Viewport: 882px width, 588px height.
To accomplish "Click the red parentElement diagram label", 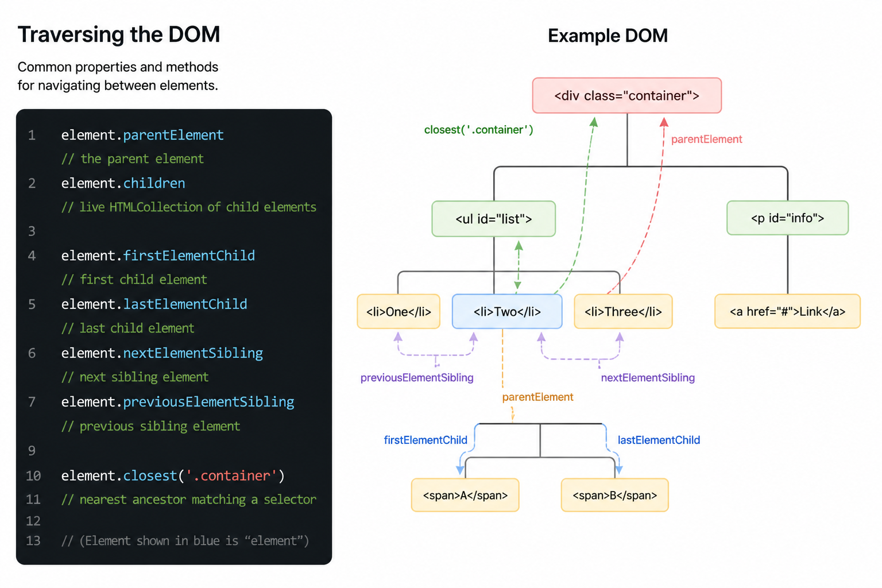I will [x=706, y=139].
